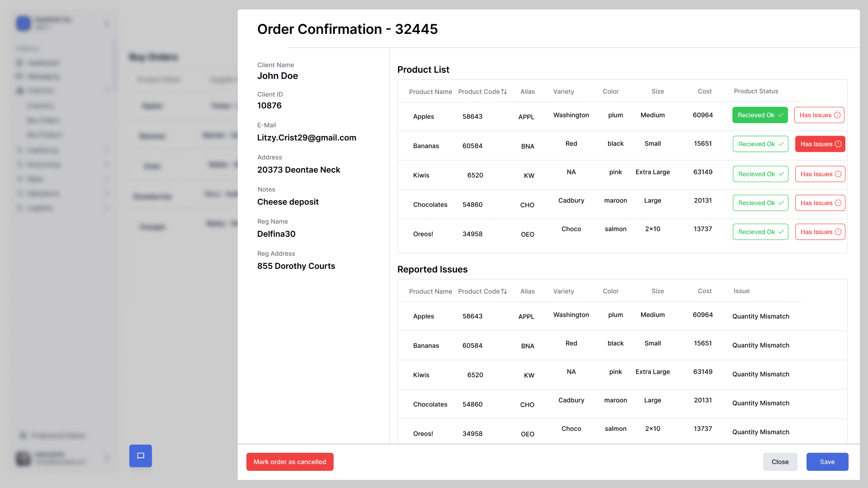Open the chat message floating button

click(141, 456)
